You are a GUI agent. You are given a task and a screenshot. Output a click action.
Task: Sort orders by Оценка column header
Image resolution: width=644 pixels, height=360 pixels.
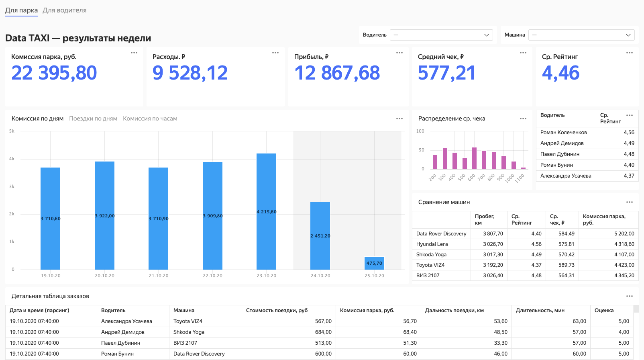pos(612,311)
